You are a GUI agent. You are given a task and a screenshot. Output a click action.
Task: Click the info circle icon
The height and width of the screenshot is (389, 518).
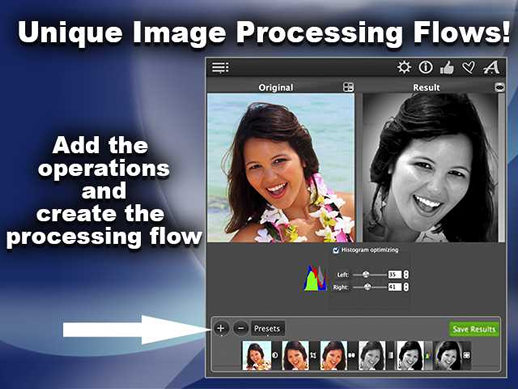pyautogui.click(x=426, y=67)
